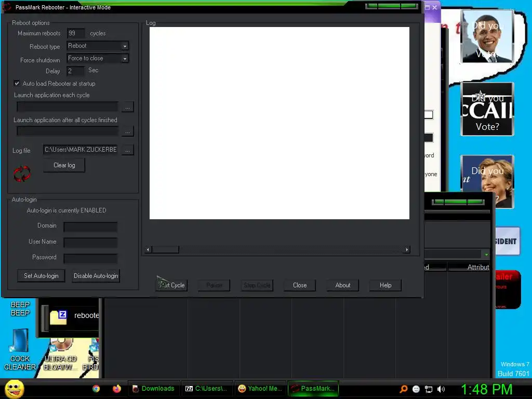The height and width of the screenshot is (399, 532).
Task: Browse for application after all cycles finished
Action: click(128, 131)
